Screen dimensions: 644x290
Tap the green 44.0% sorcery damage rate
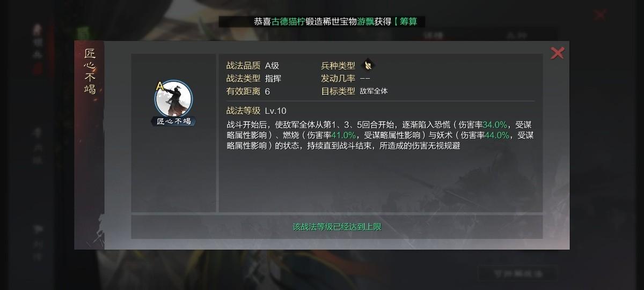[497, 135]
